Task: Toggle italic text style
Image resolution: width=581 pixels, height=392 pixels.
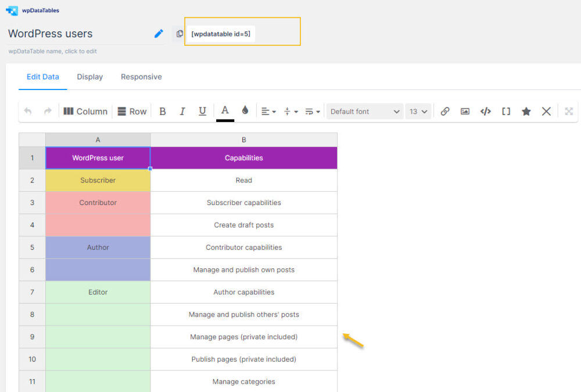Action: coord(182,112)
